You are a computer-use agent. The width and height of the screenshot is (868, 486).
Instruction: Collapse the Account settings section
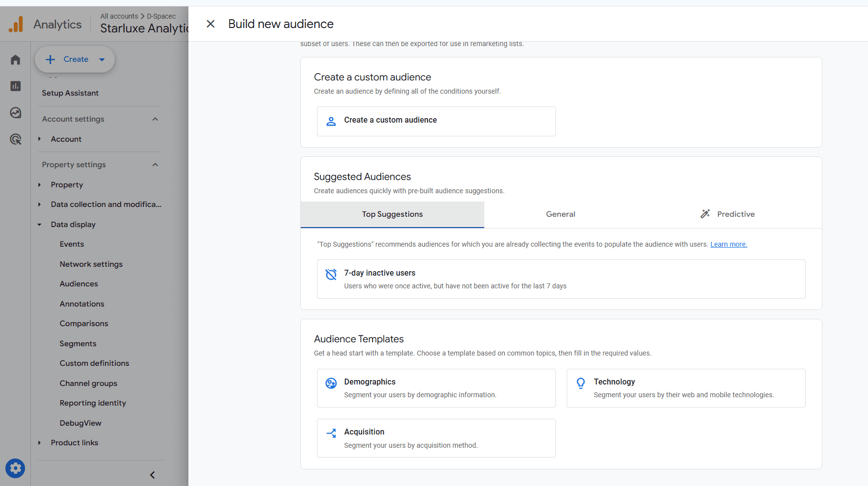coord(155,119)
